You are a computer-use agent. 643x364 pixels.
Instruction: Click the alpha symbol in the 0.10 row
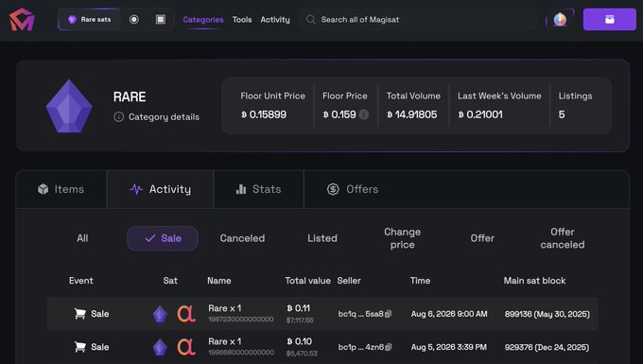(186, 347)
